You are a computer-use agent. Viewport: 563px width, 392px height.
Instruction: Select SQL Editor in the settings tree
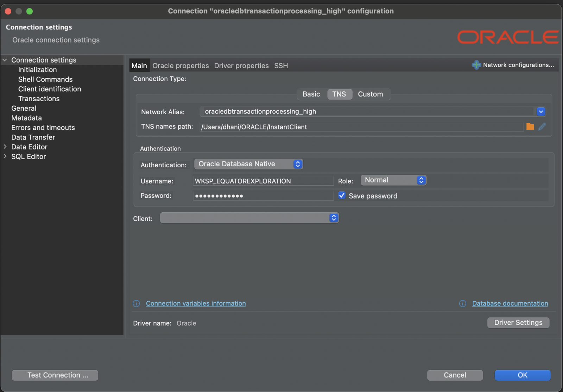(x=29, y=156)
